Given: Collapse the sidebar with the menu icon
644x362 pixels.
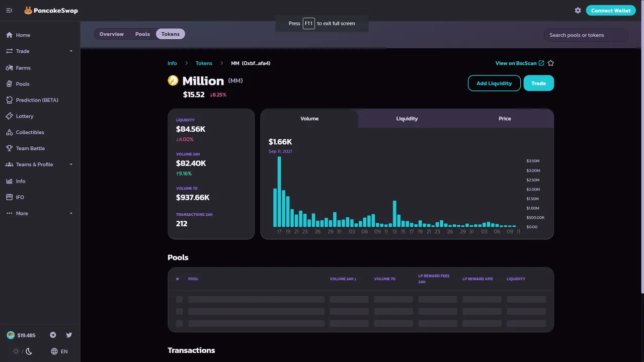Looking at the screenshot, I should pos(9,11).
